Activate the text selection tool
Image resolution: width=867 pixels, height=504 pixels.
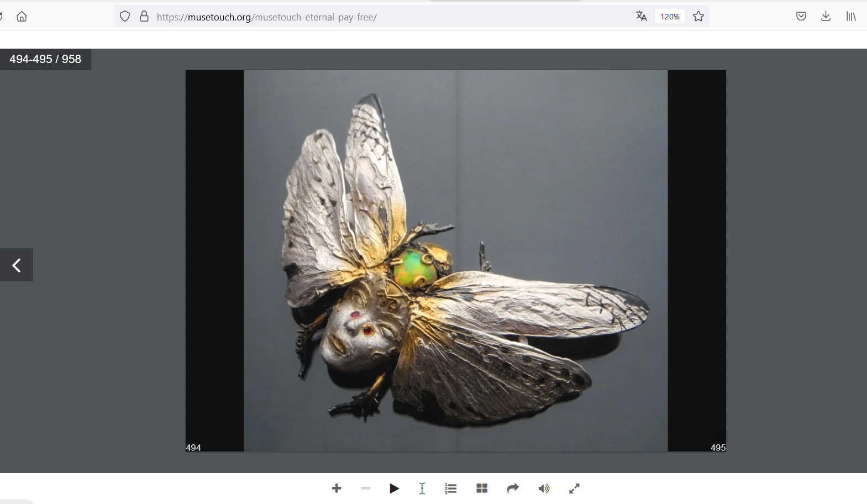(422, 489)
